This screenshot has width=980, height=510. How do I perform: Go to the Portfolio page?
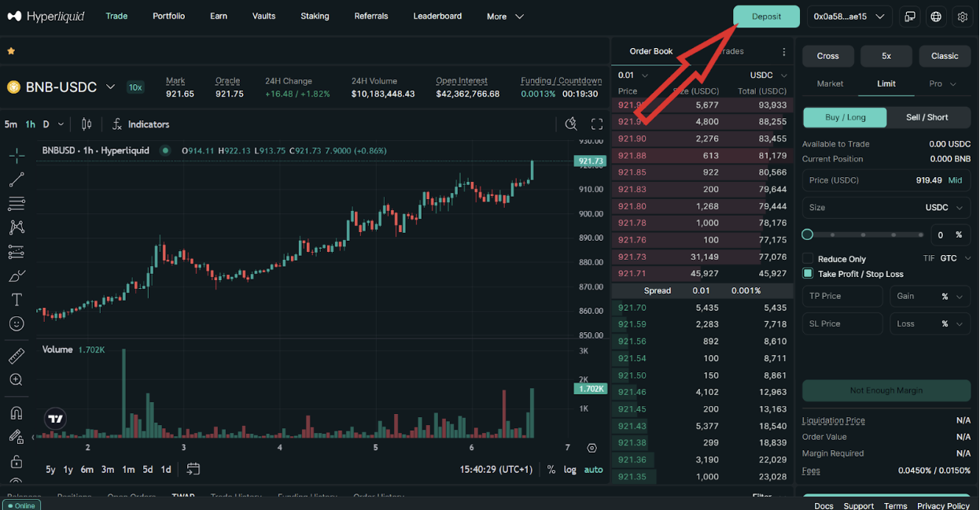tap(169, 17)
